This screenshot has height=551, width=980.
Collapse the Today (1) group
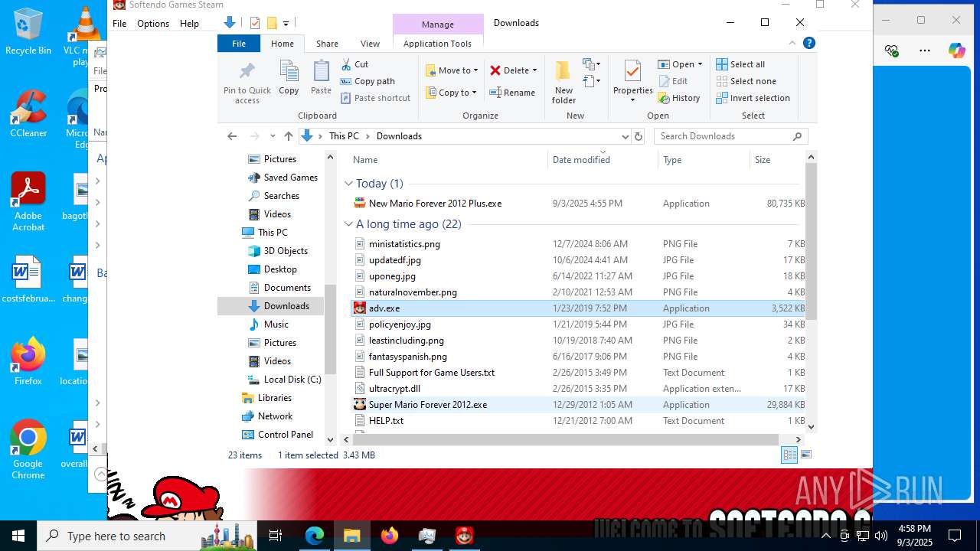(x=348, y=184)
